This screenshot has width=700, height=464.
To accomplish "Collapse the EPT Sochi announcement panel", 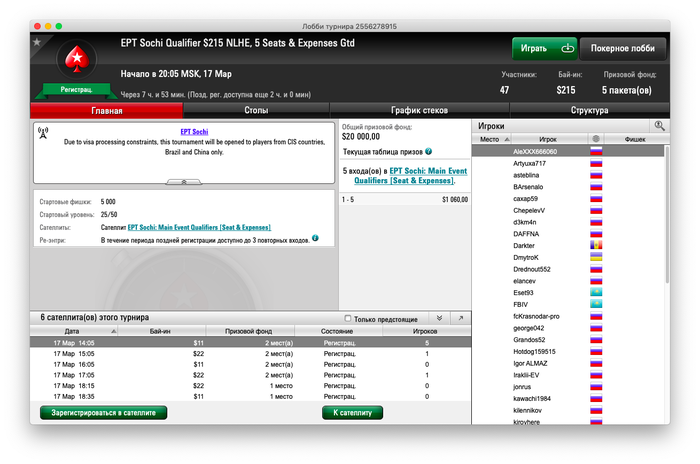I will tap(184, 182).
